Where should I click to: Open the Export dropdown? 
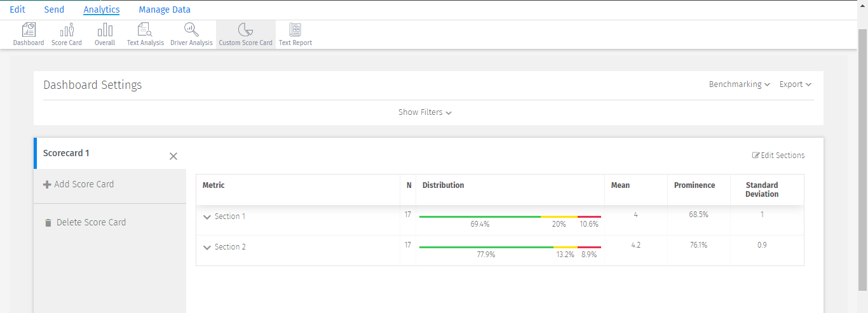point(795,84)
